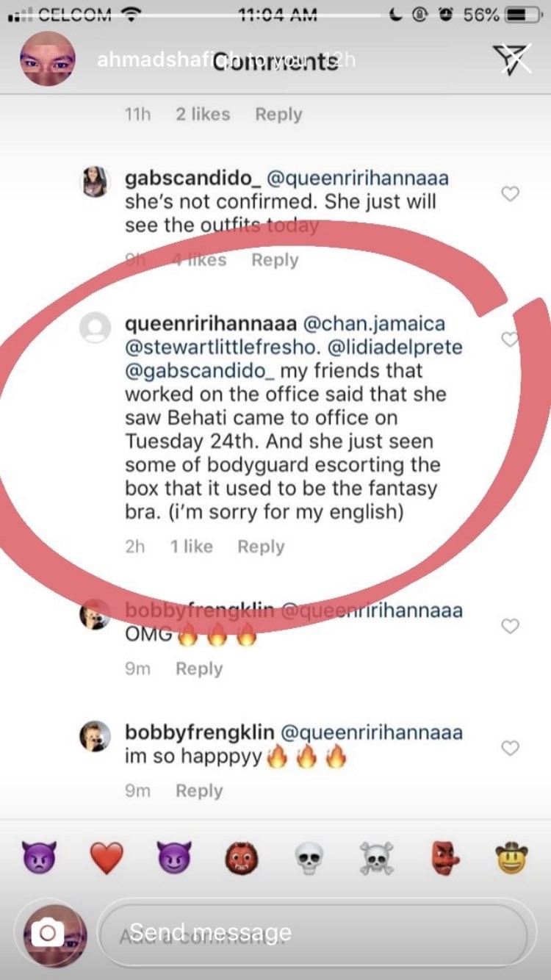Screen dimensions: 551x980
Task: Tap the direct message send icon at top
Action: tap(514, 58)
